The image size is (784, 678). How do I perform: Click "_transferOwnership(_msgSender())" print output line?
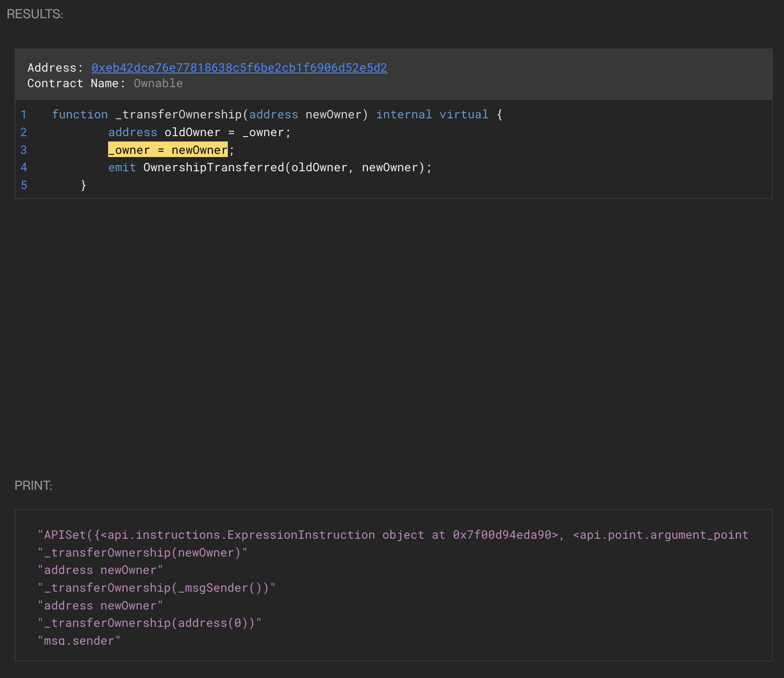point(157,588)
